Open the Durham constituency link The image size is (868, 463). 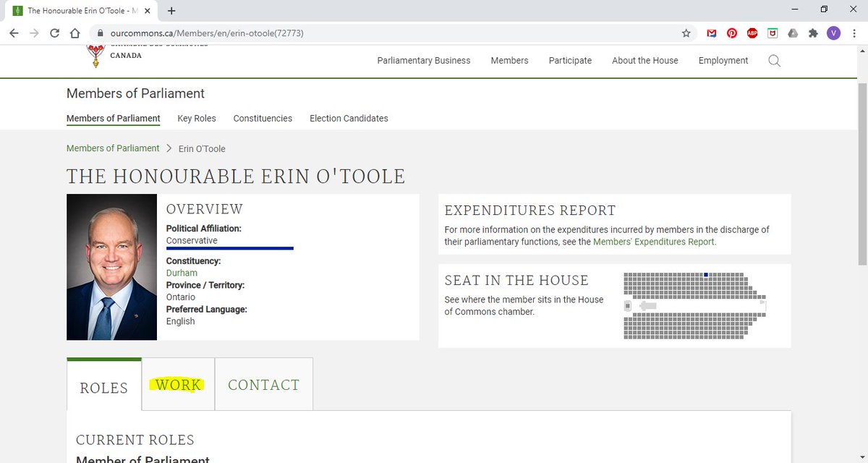coord(182,273)
